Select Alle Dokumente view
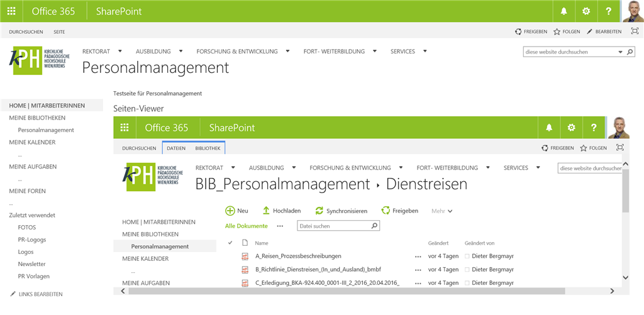This screenshot has height=315, width=644. (246, 226)
